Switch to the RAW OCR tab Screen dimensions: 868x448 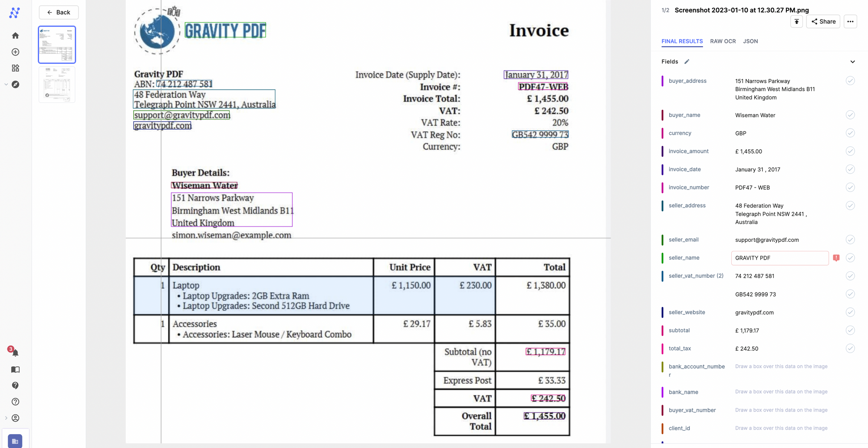click(723, 41)
